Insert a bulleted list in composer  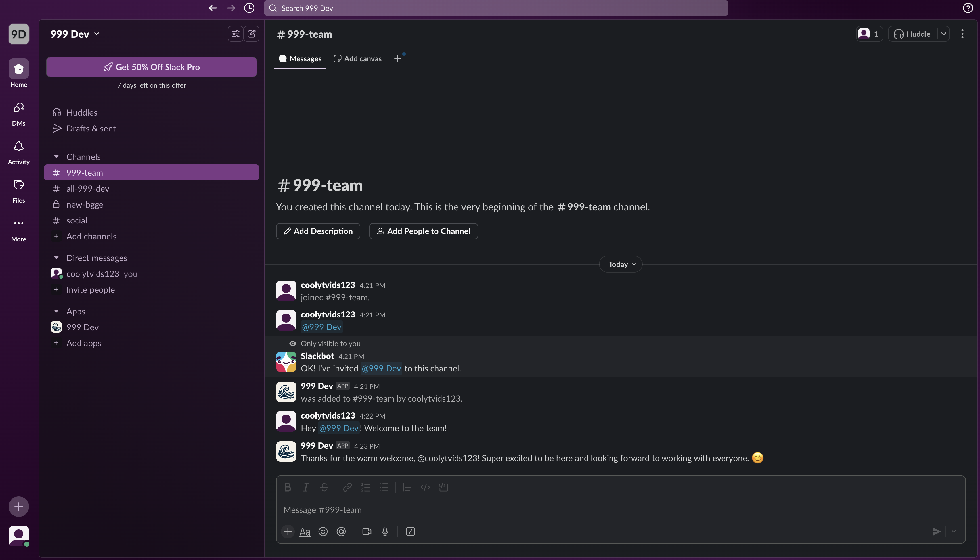pos(384,487)
